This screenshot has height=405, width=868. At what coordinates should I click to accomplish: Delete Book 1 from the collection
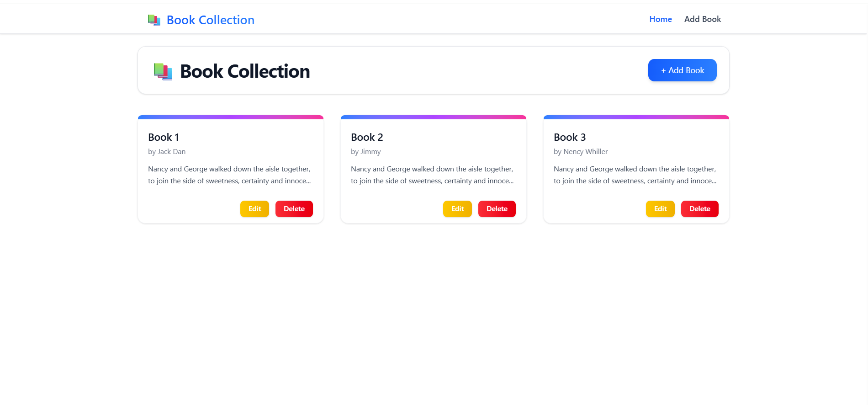[294, 208]
